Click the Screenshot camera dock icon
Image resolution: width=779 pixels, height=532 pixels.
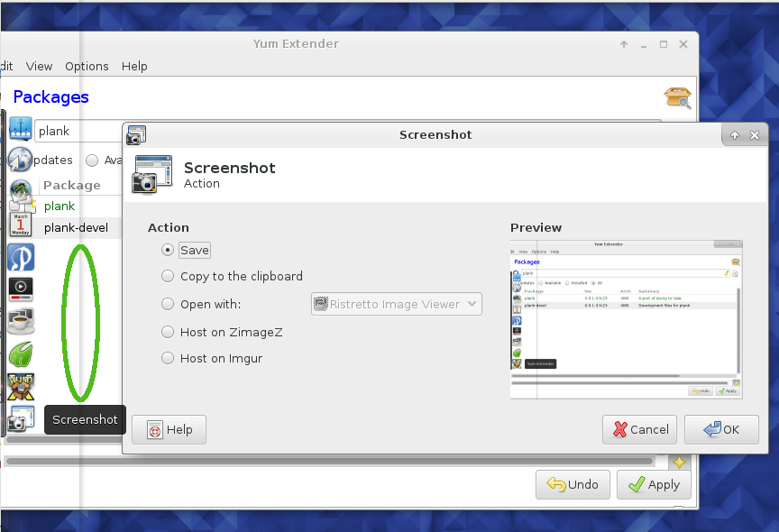click(21, 418)
